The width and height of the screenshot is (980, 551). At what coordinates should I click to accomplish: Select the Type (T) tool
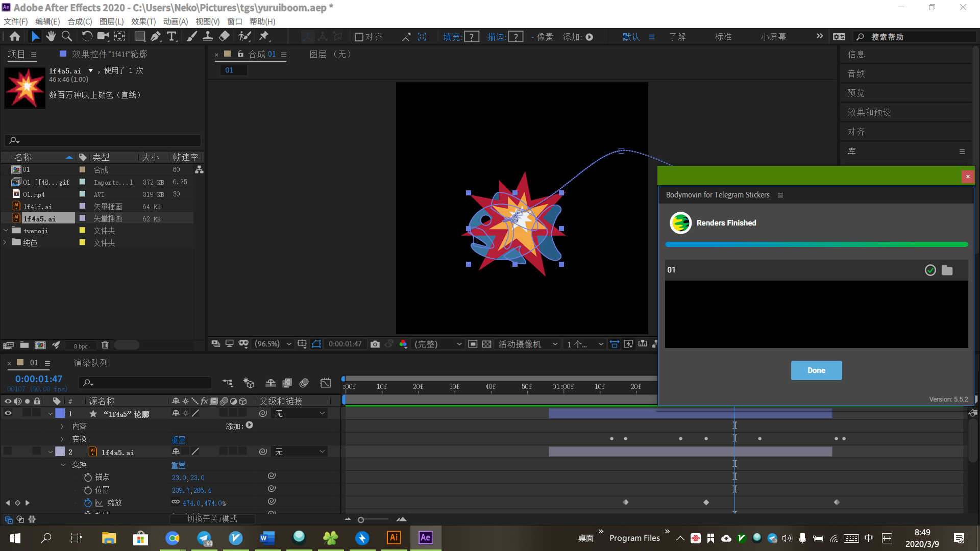click(x=171, y=36)
